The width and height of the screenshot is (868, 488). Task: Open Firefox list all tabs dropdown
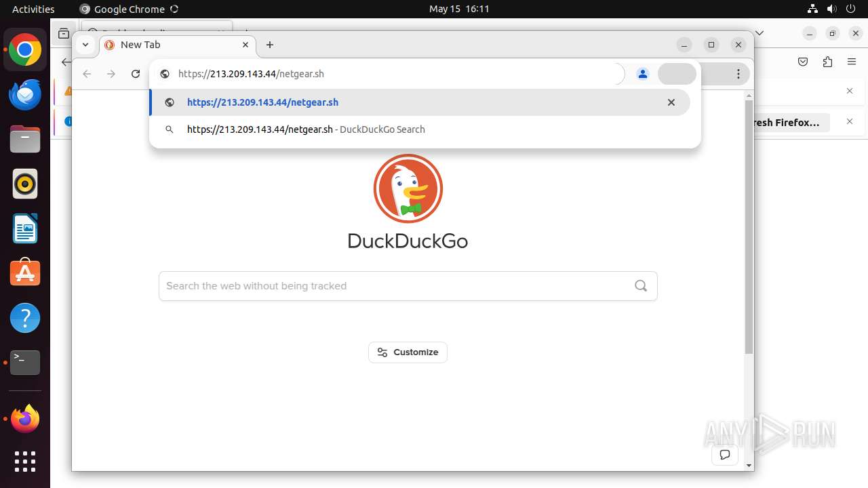click(x=760, y=33)
